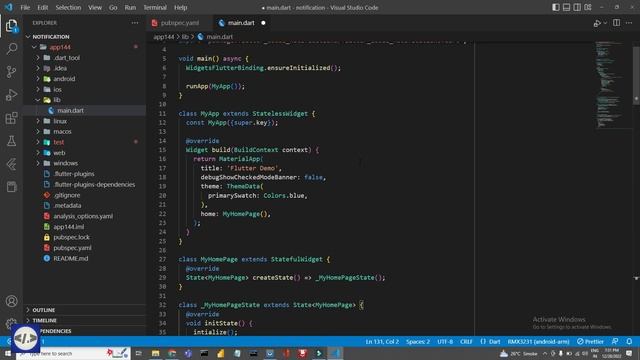Screen dimensions: 640x360
Task: Open the Explorer view in activity bar
Action: coord(11,26)
